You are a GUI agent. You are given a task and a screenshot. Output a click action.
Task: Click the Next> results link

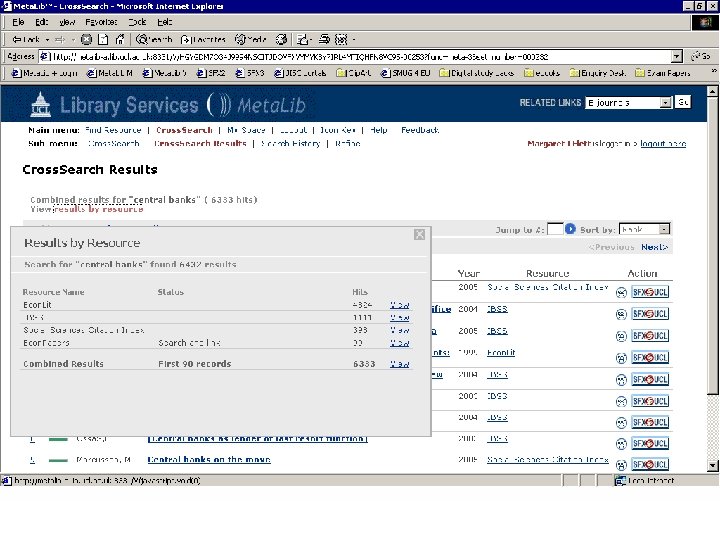coord(654,247)
